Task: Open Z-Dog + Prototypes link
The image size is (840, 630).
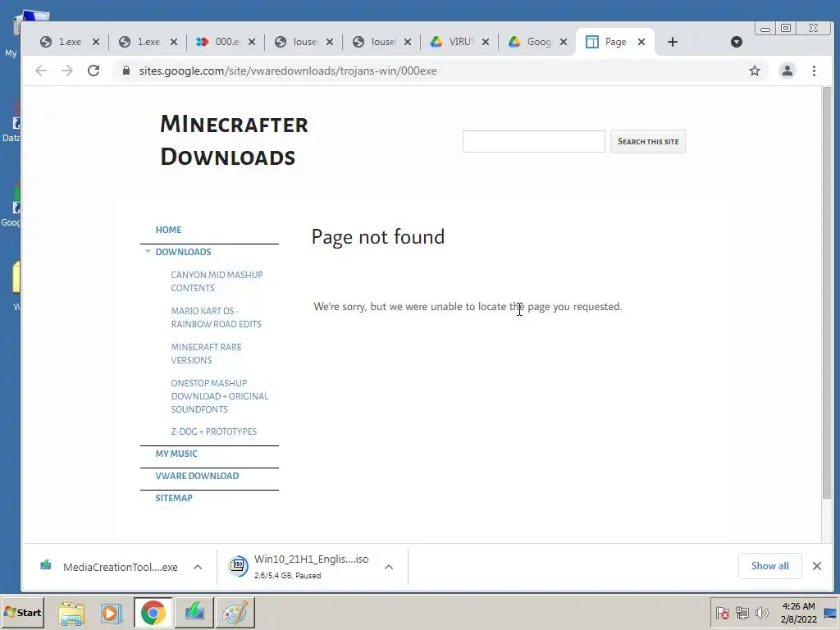Action: tap(214, 431)
